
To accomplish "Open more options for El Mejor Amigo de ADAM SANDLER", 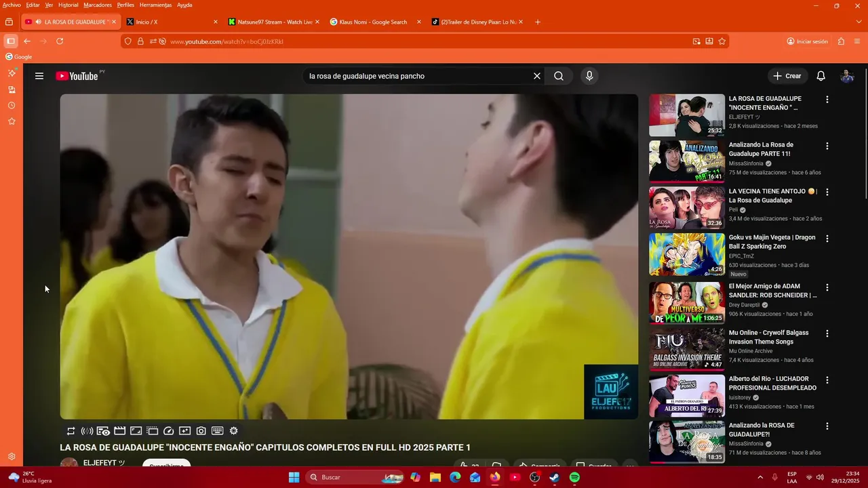I will click(x=827, y=287).
